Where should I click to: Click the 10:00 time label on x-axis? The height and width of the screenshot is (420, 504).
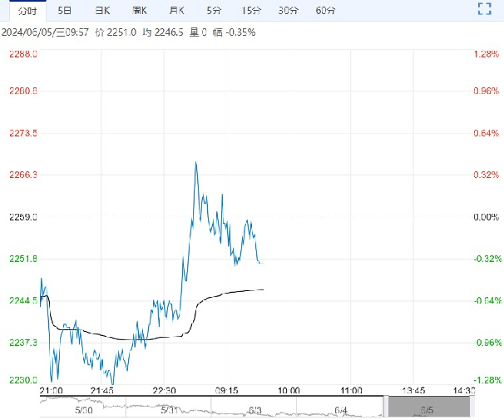pyautogui.click(x=289, y=389)
